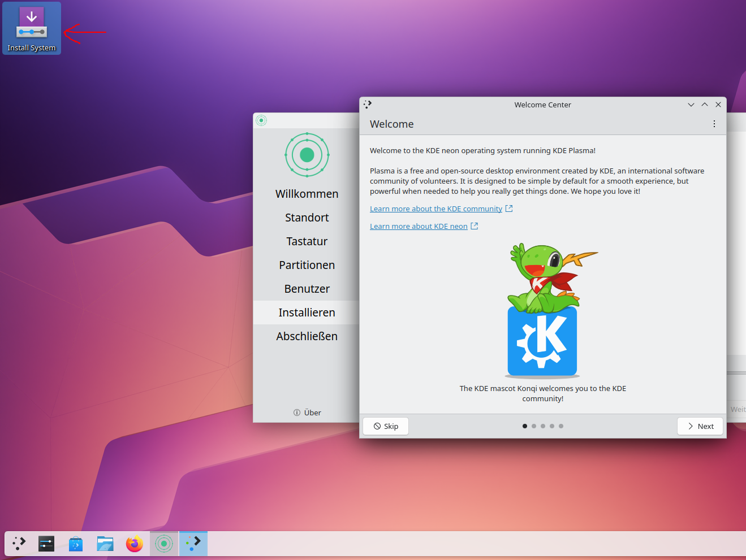This screenshot has height=560, width=746.
Task: Go to the Next welcome page
Action: click(x=700, y=426)
